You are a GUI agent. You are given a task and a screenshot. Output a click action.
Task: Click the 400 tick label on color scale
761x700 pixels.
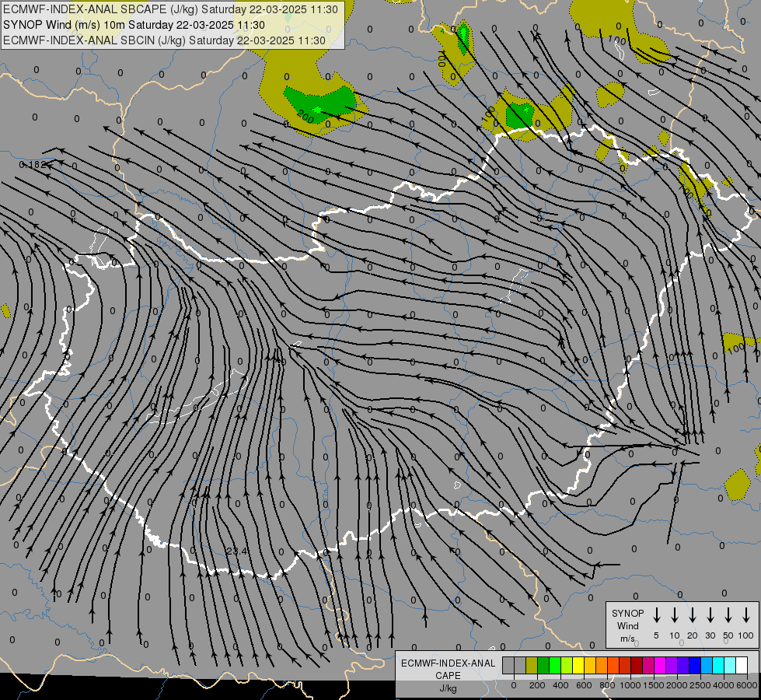pyautogui.click(x=560, y=685)
